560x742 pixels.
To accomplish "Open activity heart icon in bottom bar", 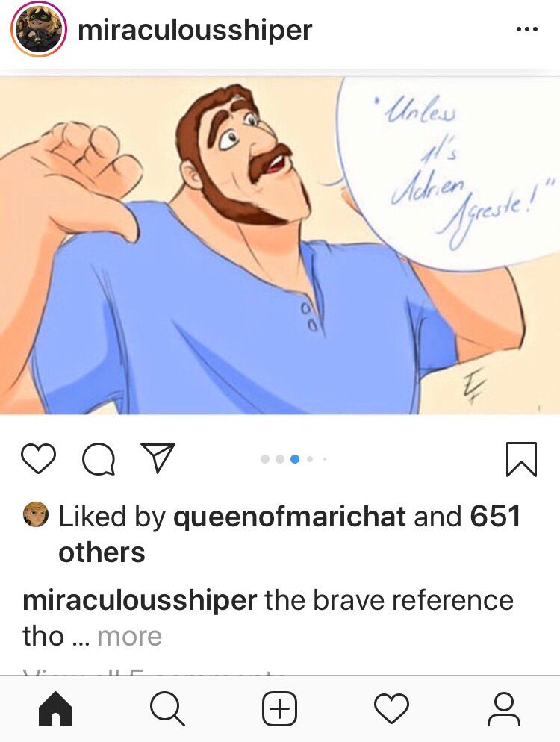I will (x=391, y=708).
